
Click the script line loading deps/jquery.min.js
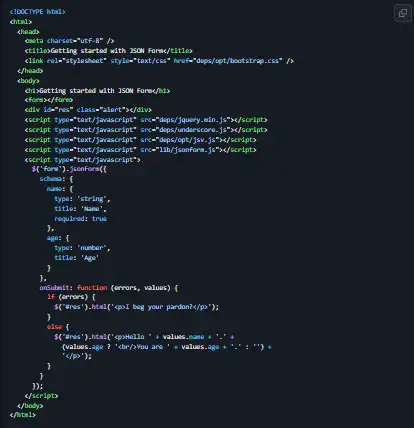tap(146, 120)
